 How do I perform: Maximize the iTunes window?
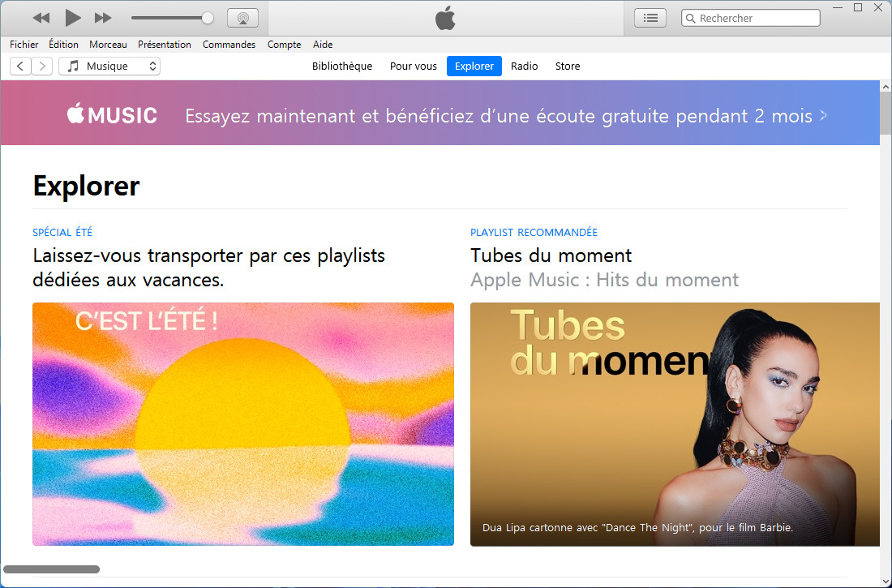859,7
